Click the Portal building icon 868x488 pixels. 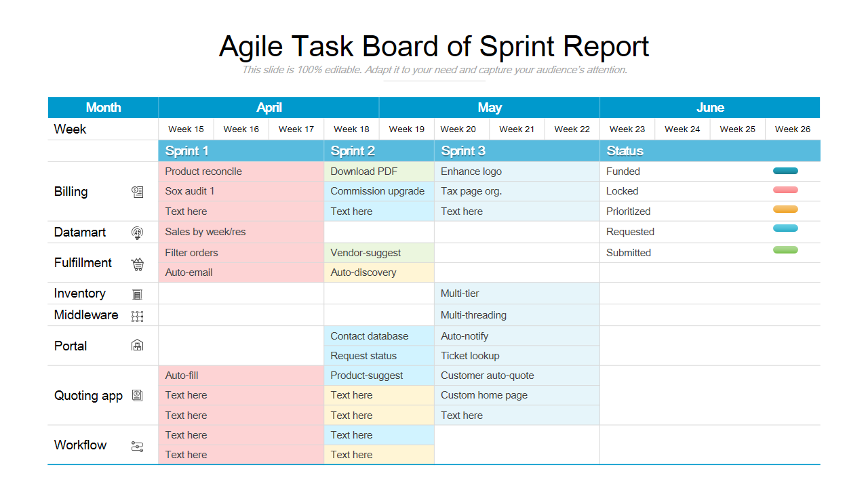coord(138,345)
